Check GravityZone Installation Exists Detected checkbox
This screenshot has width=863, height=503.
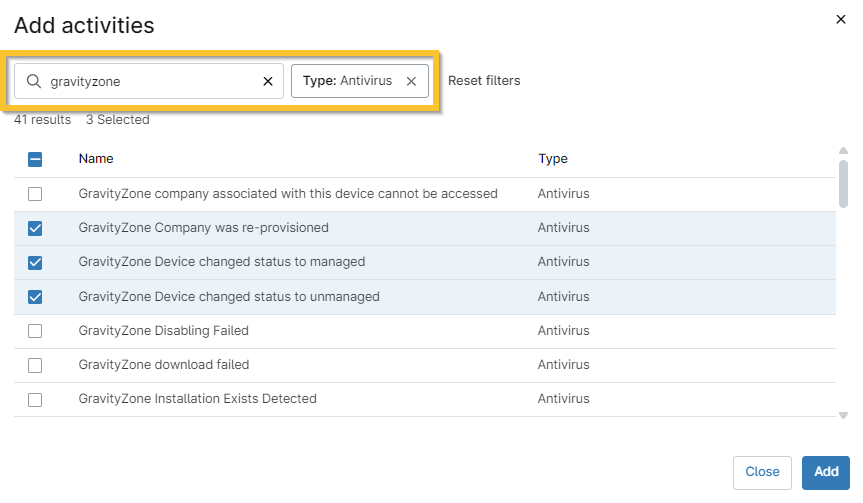coord(35,399)
